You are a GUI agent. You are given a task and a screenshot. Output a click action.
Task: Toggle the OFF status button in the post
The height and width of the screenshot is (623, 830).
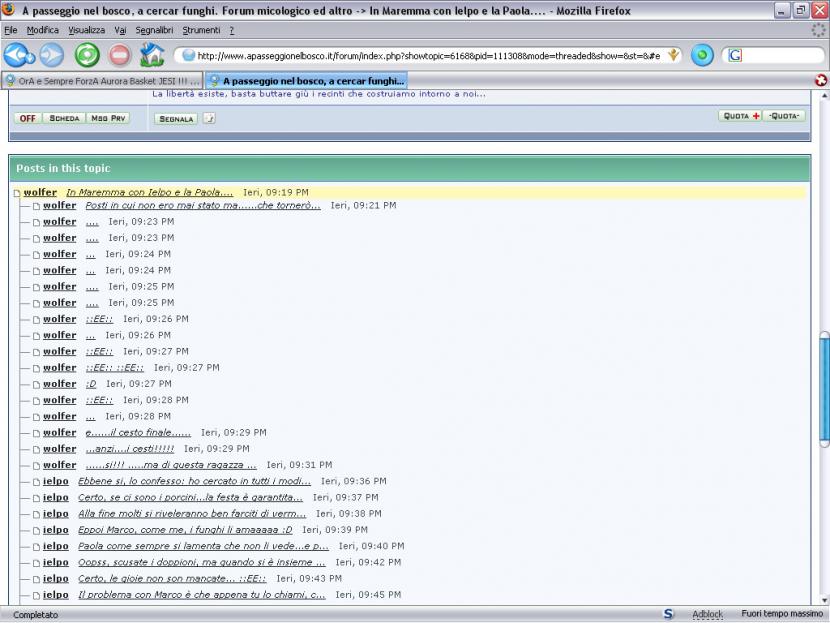click(x=28, y=118)
